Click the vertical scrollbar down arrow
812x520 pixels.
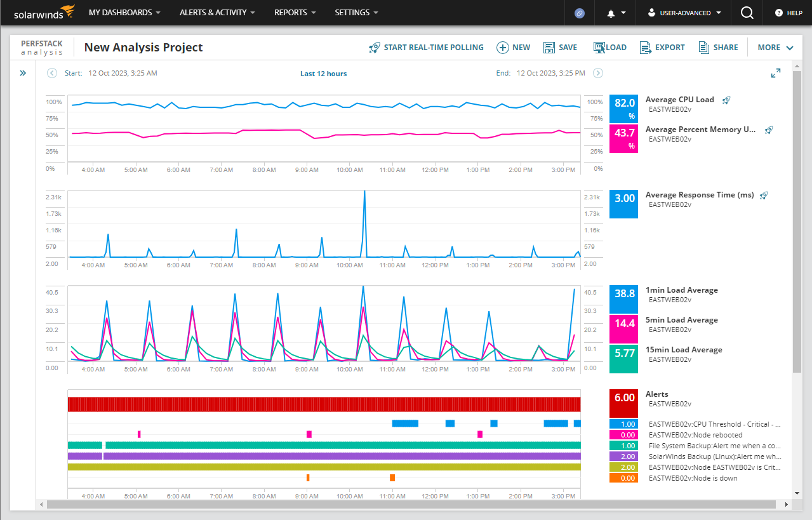(x=797, y=493)
